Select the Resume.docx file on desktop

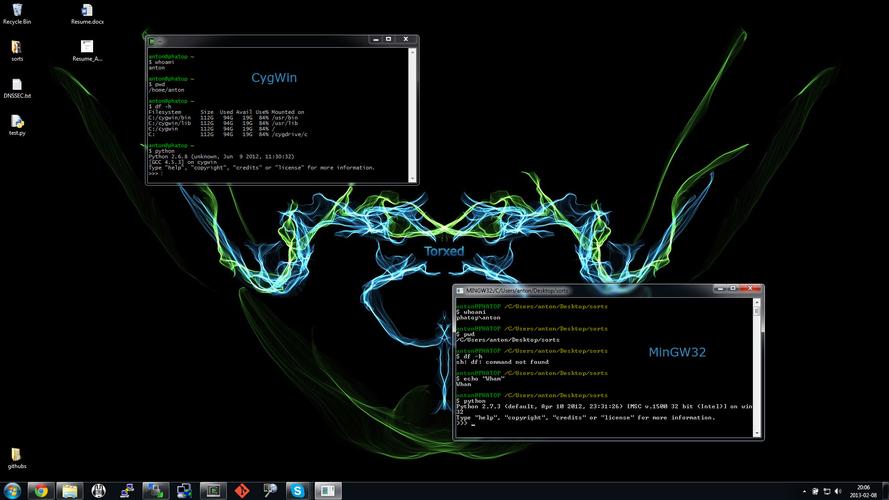pyautogui.click(x=87, y=14)
